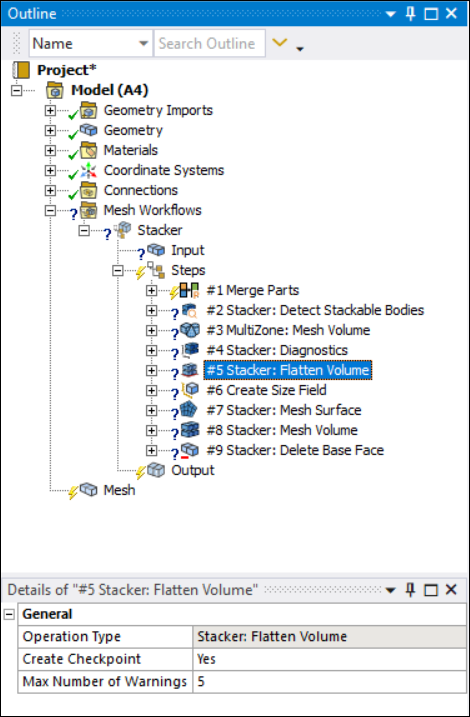This screenshot has width=470, height=717.
Task: Expand the Geometry Imports node
Action: click(x=50, y=110)
